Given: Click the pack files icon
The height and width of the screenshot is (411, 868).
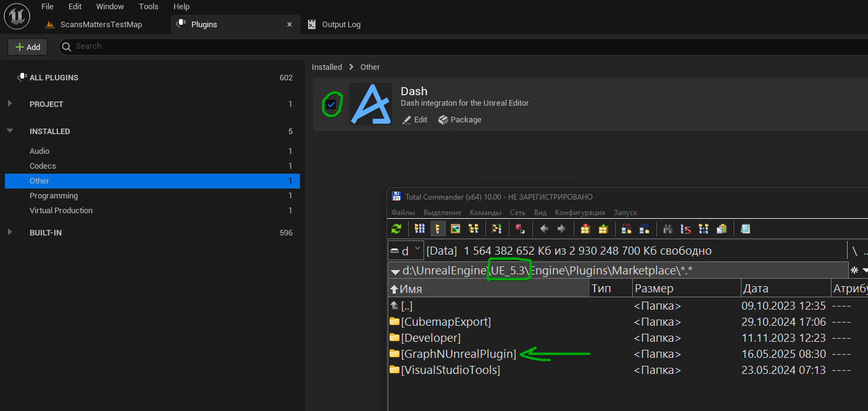Looking at the screenshot, I should [x=585, y=229].
